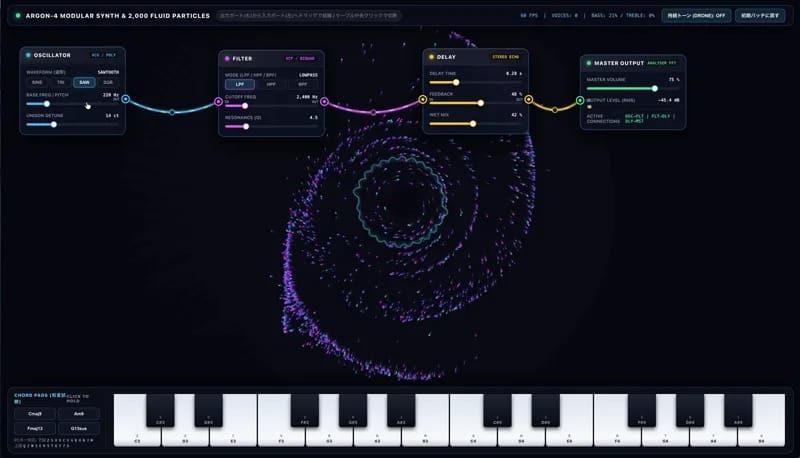Set filter mode to BPF
The image size is (800, 458).
pyautogui.click(x=303, y=84)
